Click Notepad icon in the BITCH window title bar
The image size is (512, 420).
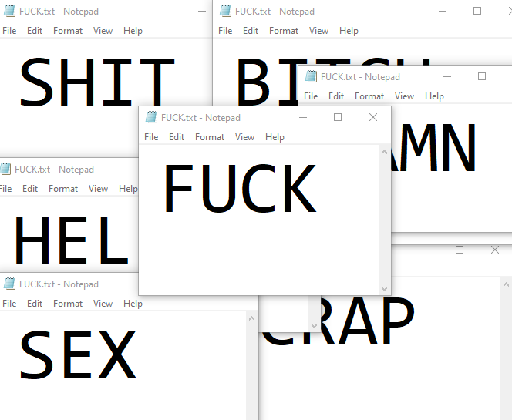[x=225, y=11]
